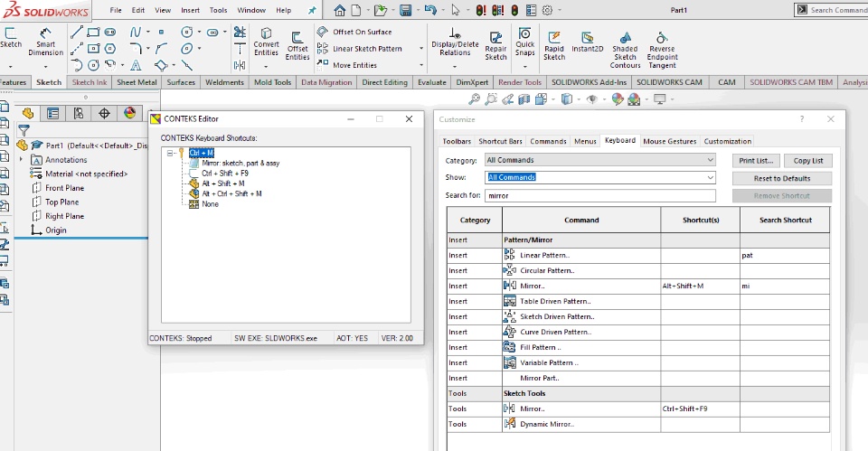
Task: Choose the Polygon tool
Action: pos(110,49)
